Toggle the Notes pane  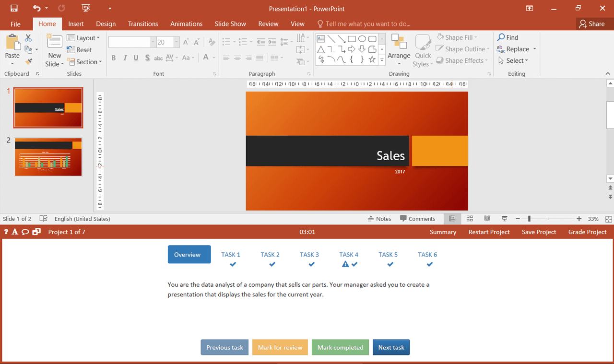pos(379,219)
